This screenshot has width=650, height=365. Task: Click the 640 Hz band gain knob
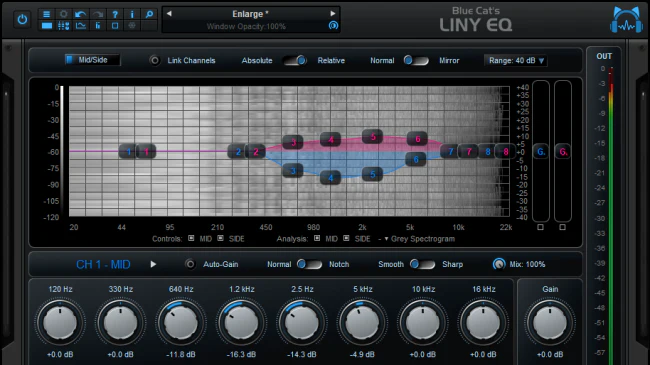[x=181, y=323]
